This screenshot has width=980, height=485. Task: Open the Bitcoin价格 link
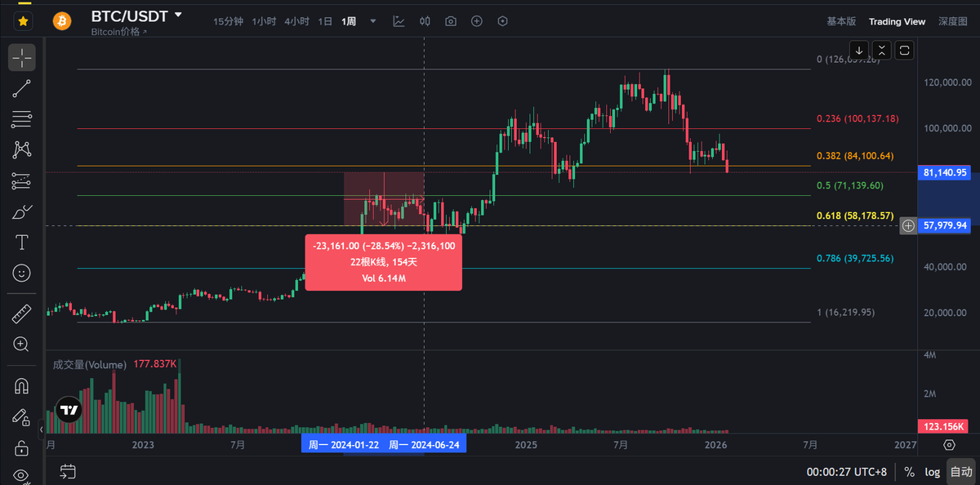[x=119, y=32]
